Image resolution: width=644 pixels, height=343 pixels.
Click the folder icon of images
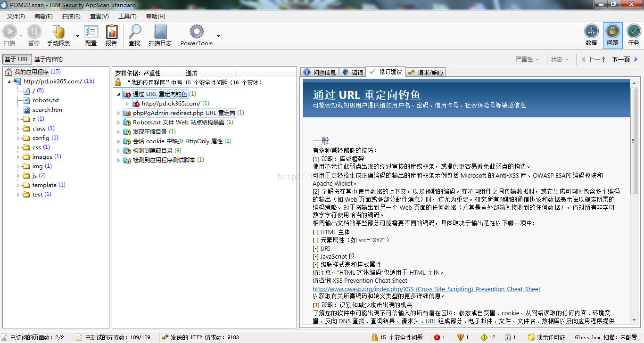(26, 157)
